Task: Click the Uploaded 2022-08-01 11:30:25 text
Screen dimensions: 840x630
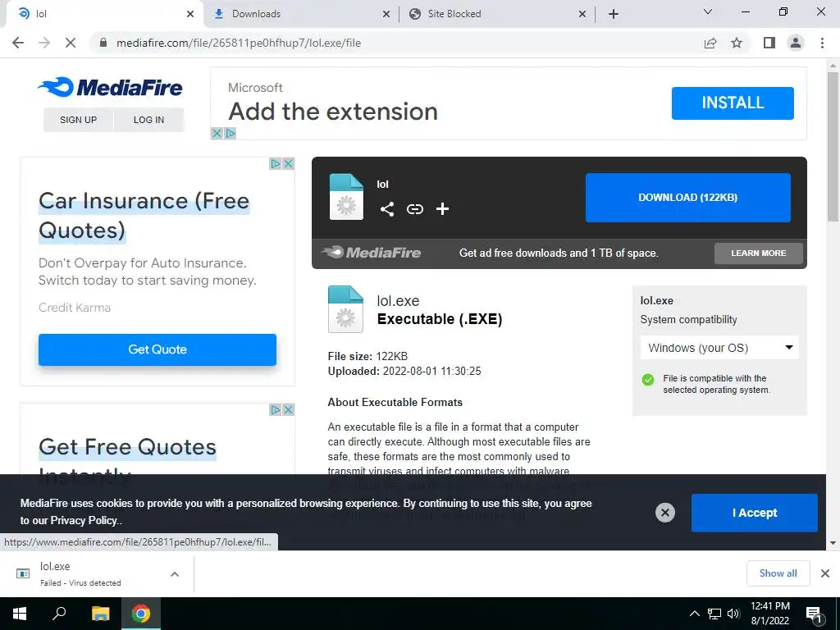Action: 404,371
